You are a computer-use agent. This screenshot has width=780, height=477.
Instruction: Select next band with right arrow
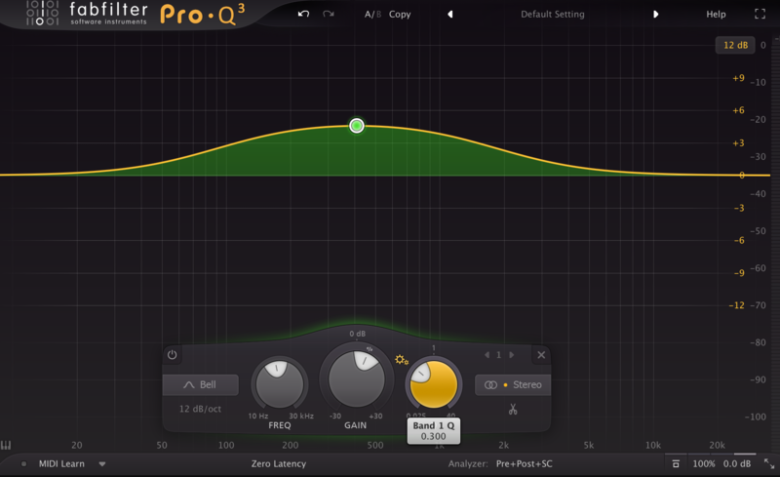(x=511, y=355)
